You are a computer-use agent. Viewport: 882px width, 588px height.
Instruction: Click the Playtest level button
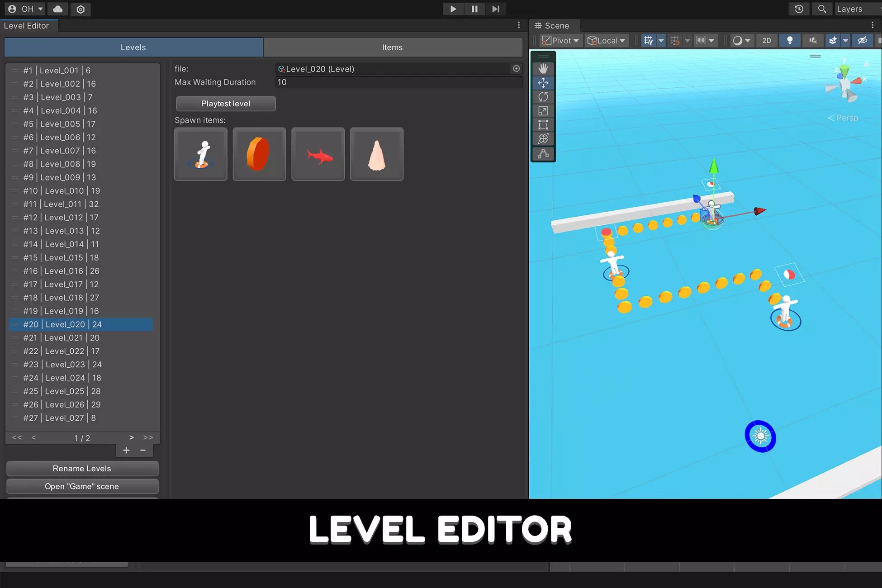pyautogui.click(x=226, y=104)
